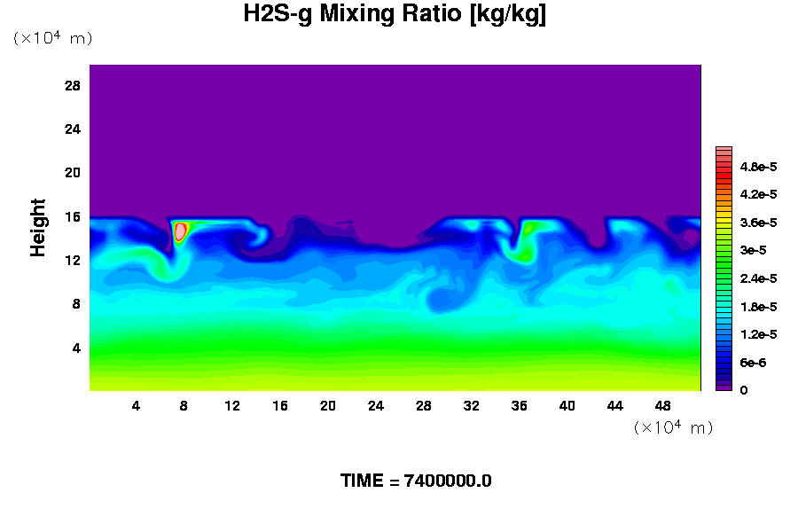Click the 1.2e-5 colorbar label
Image resolution: width=798 pixels, height=532 pixels.
tap(759, 334)
